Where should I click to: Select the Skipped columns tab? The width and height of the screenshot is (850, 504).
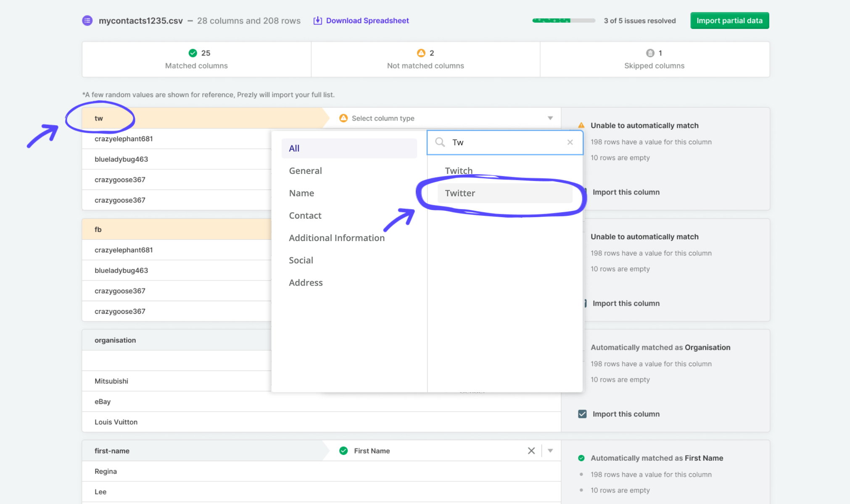pos(655,59)
